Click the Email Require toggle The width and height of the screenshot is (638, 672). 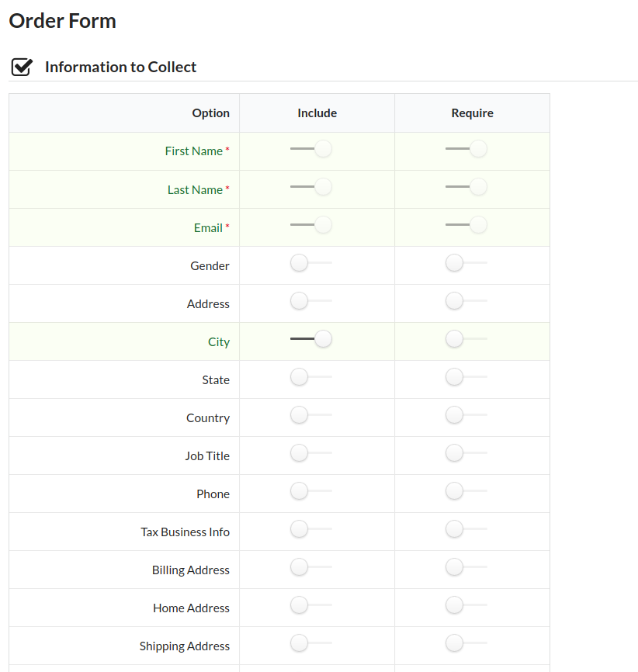point(466,225)
